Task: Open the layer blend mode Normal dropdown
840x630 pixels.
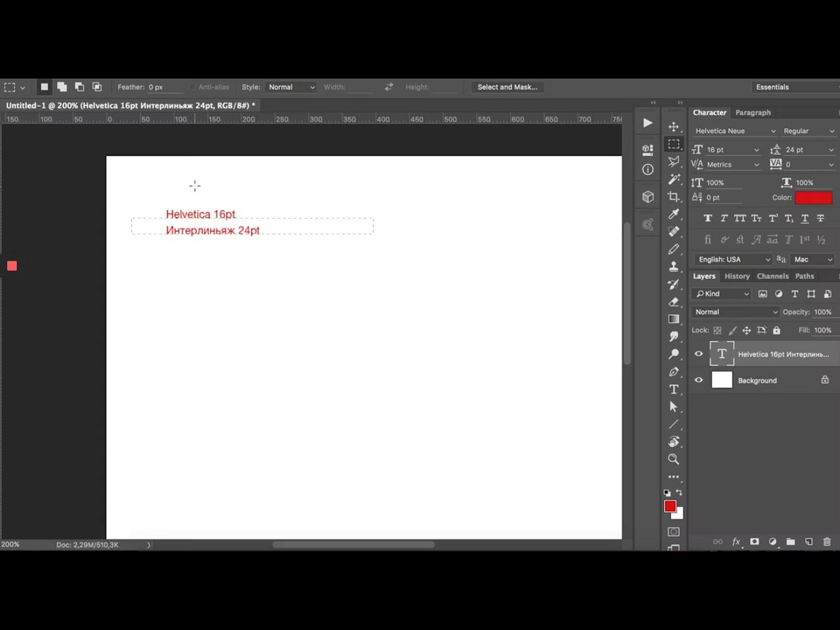Action: tap(735, 312)
